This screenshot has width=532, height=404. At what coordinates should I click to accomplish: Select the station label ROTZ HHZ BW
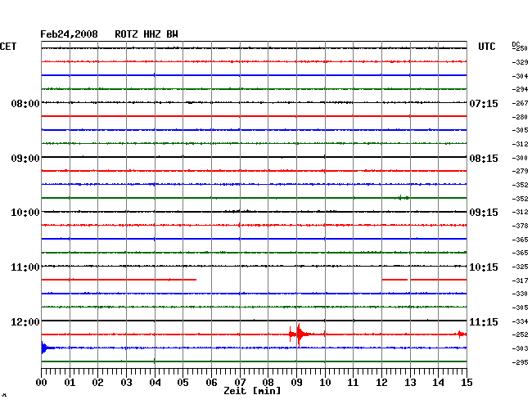pos(147,34)
